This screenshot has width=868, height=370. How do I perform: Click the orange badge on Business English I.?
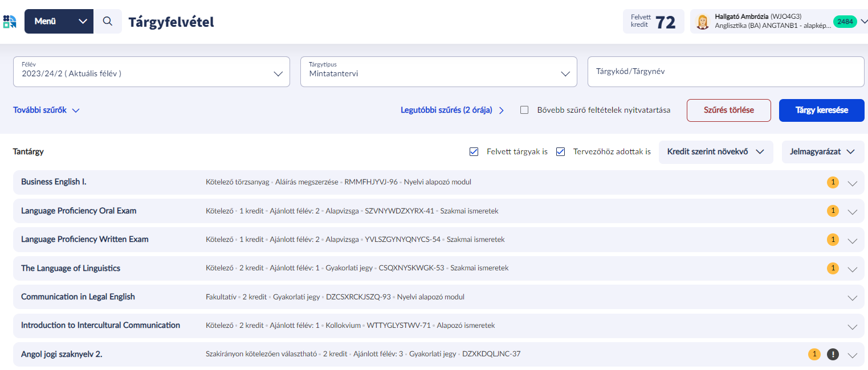833,182
